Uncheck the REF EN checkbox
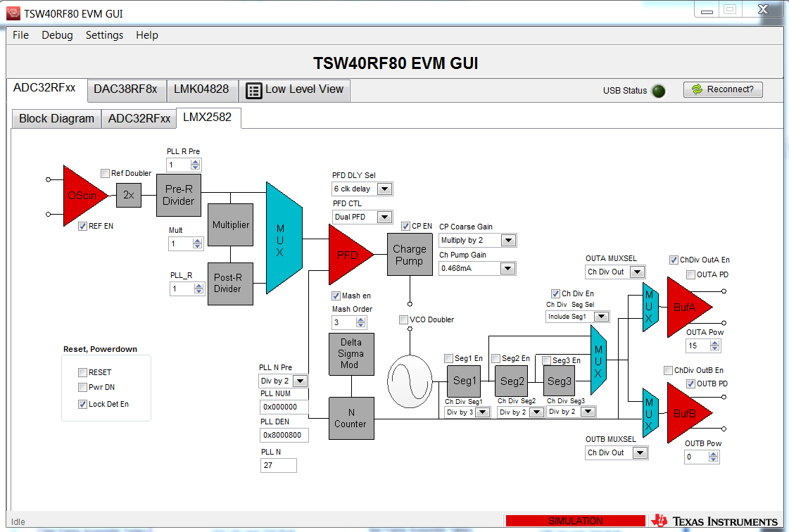789x532 pixels. click(82, 226)
